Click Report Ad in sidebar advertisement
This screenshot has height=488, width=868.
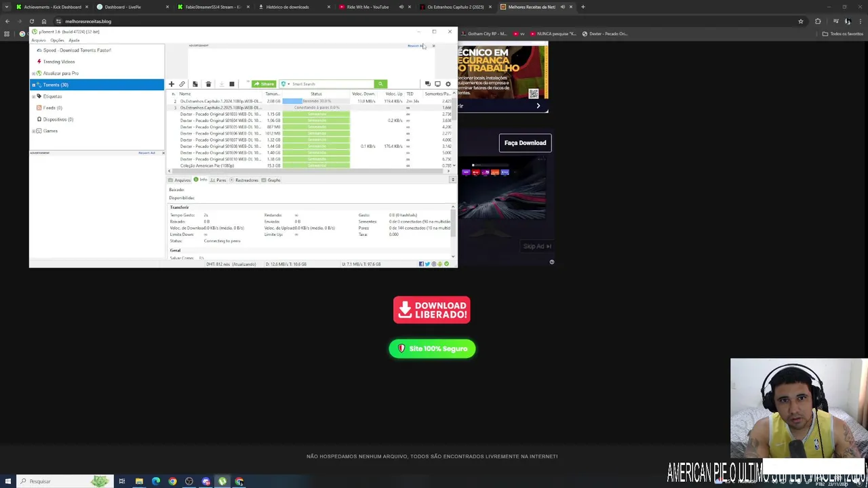(x=146, y=153)
